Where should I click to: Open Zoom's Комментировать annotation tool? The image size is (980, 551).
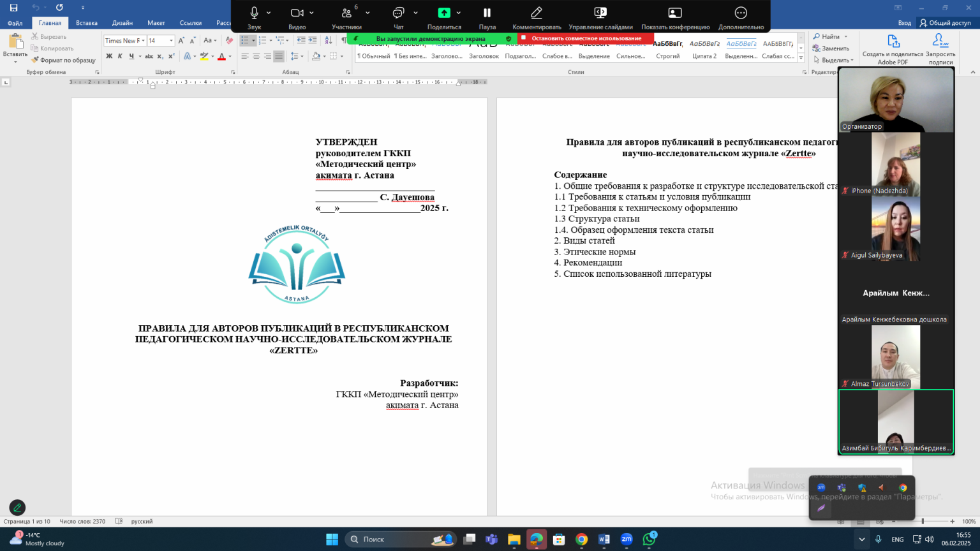537,18
